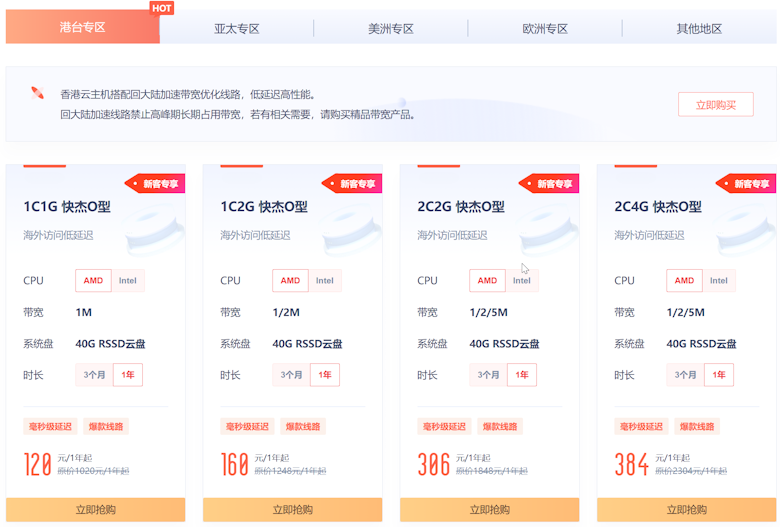Select AMD CPU for 2C2G plan

point(487,281)
